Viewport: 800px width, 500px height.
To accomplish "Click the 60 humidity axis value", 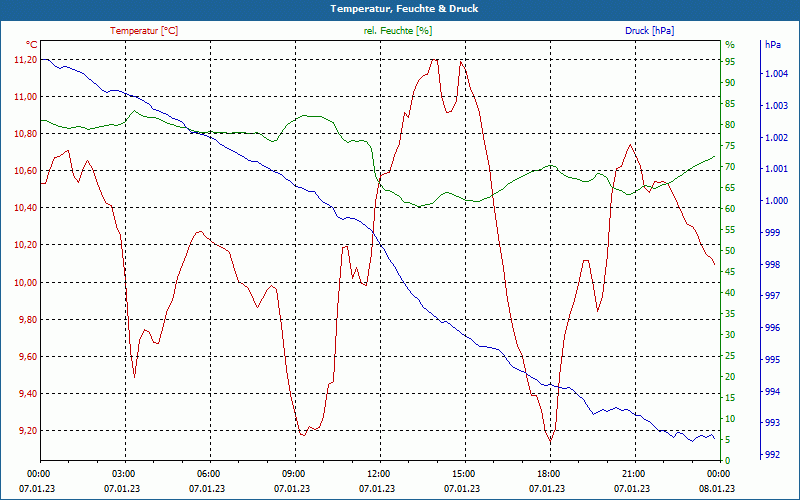I will [x=730, y=209].
